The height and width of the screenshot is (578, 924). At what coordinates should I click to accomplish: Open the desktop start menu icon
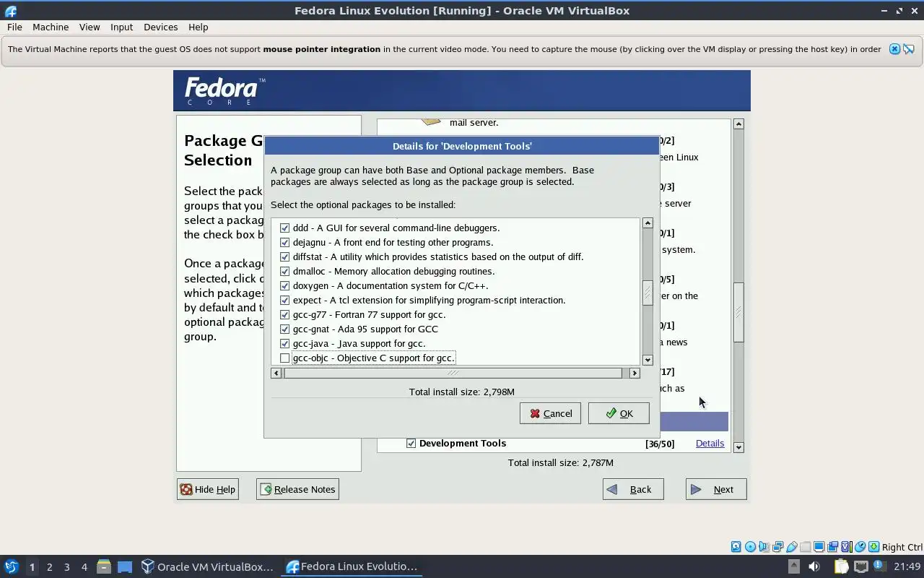click(12, 567)
